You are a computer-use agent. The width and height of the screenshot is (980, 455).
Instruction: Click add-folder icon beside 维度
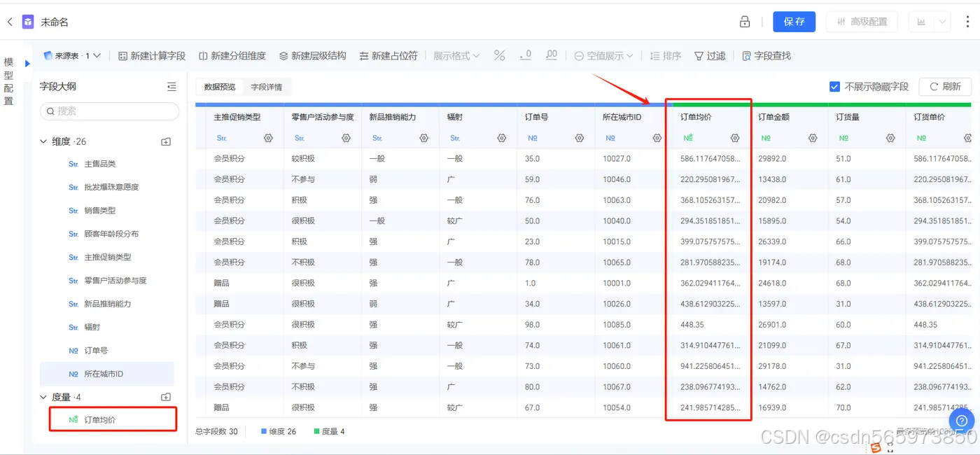(x=166, y=141)
